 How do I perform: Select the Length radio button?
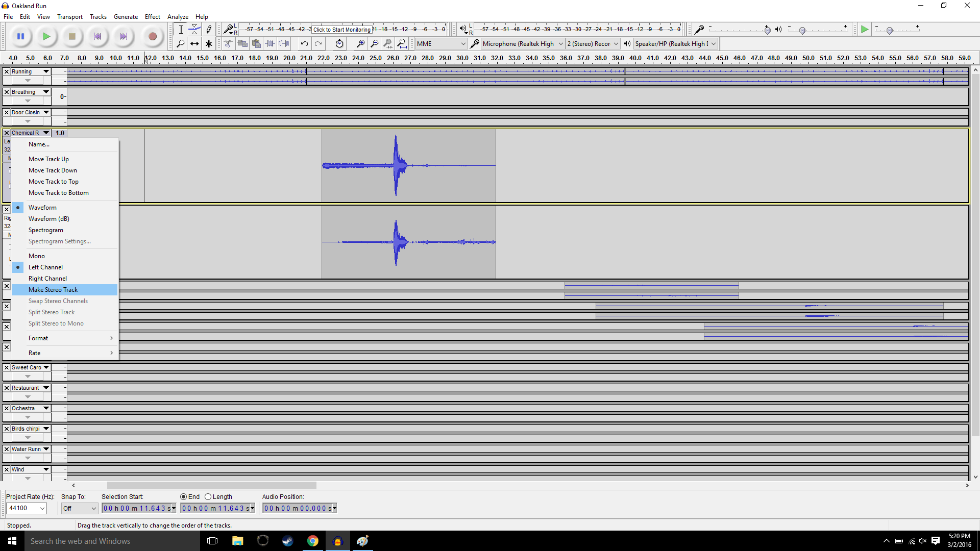[x=208, y=496]
